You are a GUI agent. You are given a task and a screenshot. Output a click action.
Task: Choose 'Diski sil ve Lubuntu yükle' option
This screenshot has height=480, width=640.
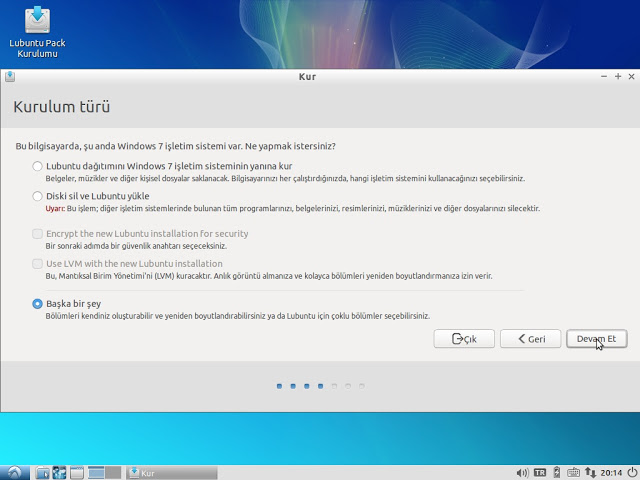pyautogui.click(x=38, y=196)
